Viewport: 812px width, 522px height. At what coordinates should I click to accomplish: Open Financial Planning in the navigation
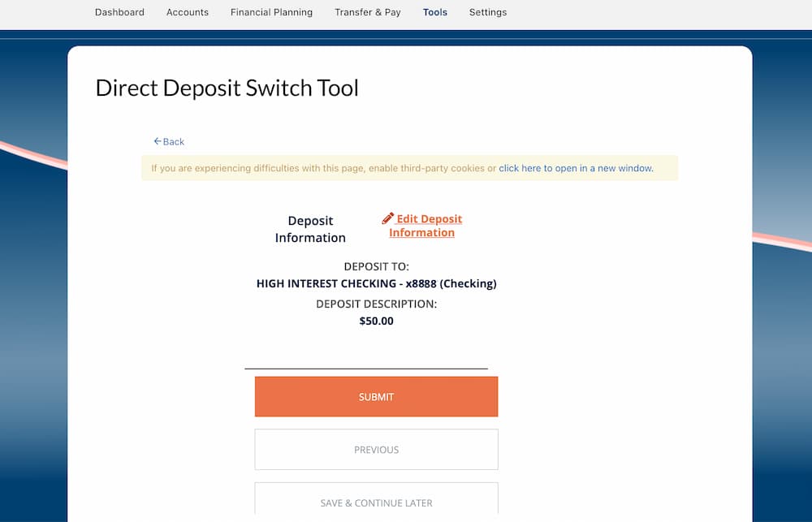click(271, 12)
